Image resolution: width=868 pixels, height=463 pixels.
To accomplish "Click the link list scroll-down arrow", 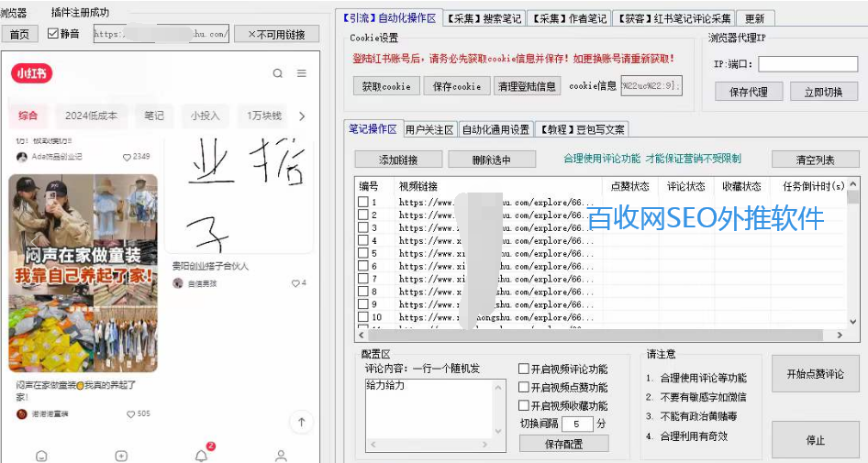I will [853, 322].
